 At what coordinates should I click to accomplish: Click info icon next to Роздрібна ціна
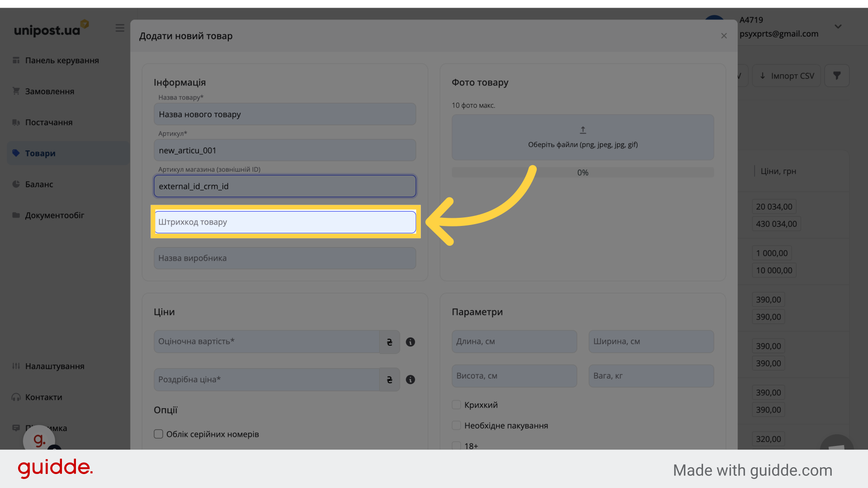(x=410, y=380)
